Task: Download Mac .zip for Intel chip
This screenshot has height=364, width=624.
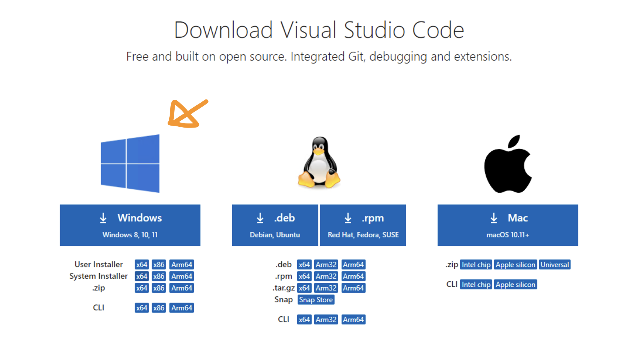Action: click(x=476, y=265)
